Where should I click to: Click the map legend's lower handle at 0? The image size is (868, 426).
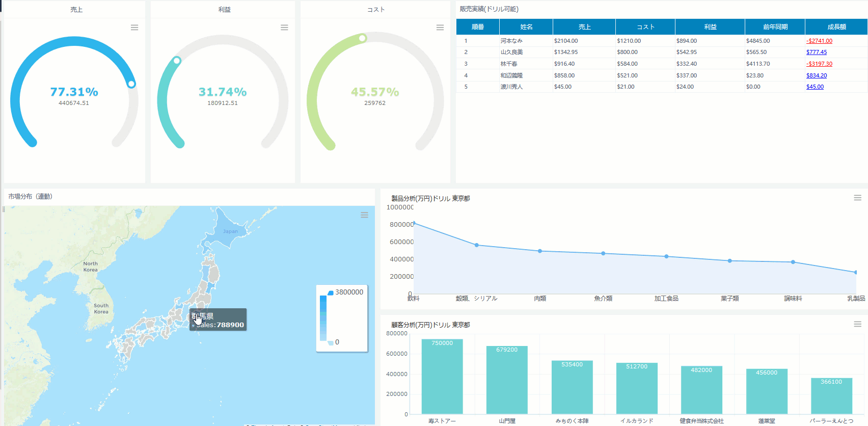pos(331,342)
